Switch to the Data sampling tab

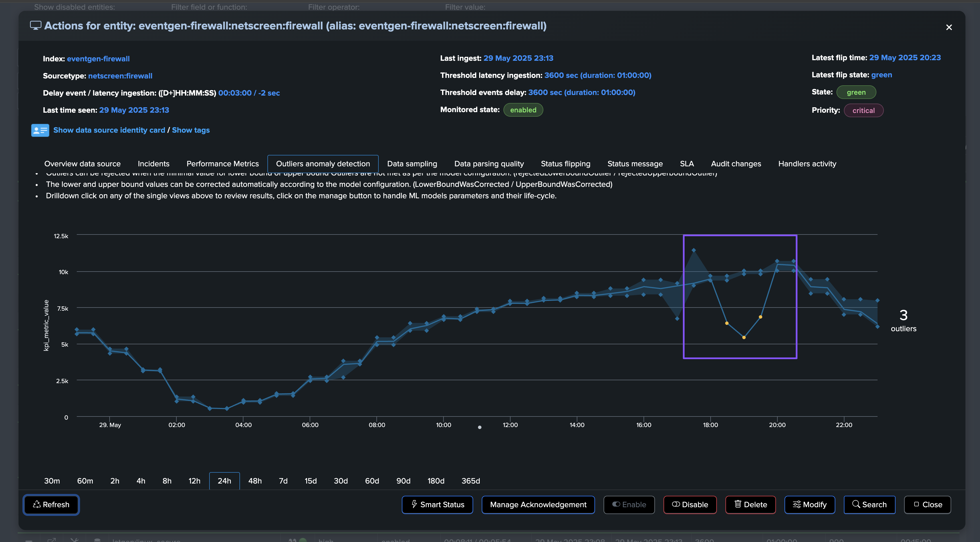tap(412, 163)
